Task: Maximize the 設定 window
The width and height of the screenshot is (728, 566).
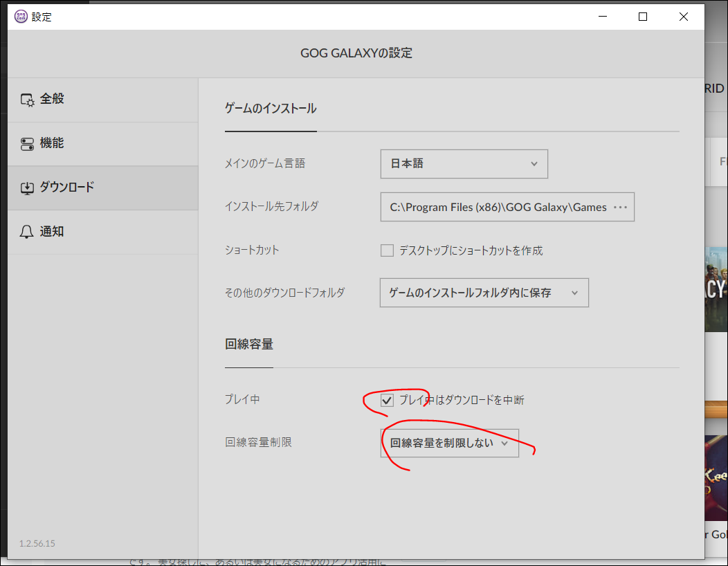Action: (x=643, y=17)
